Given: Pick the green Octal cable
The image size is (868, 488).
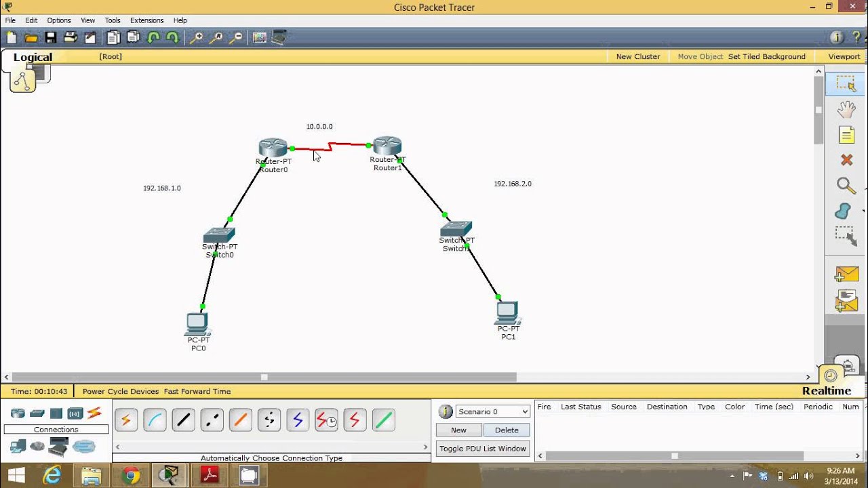Looking at the screenshot, I should (383, 420).
